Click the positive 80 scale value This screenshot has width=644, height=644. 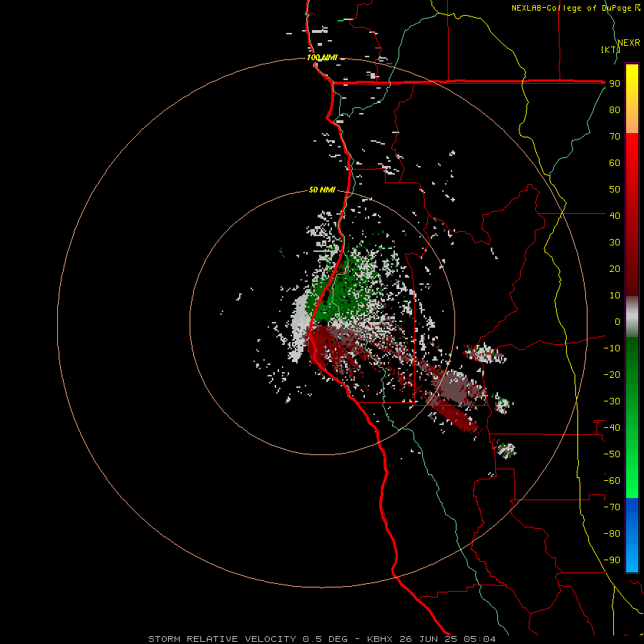tap(615, 110)
